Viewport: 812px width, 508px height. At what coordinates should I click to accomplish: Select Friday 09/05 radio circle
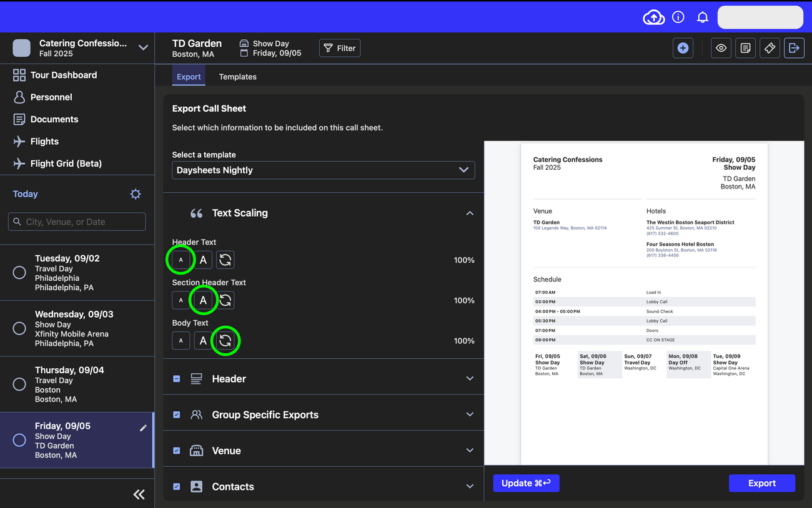19,440
